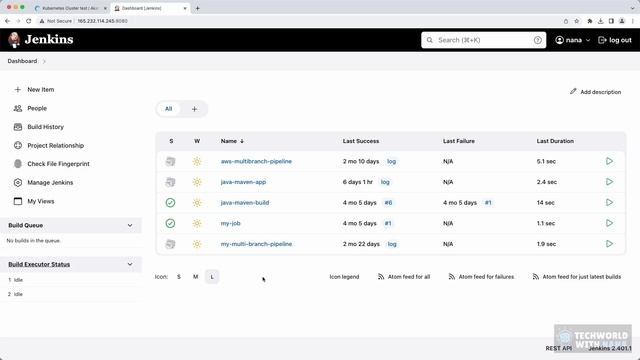Reload the page in browser
Image resolution: width=640 pixels, height=360 pixels.
click(x=28, y=21)
